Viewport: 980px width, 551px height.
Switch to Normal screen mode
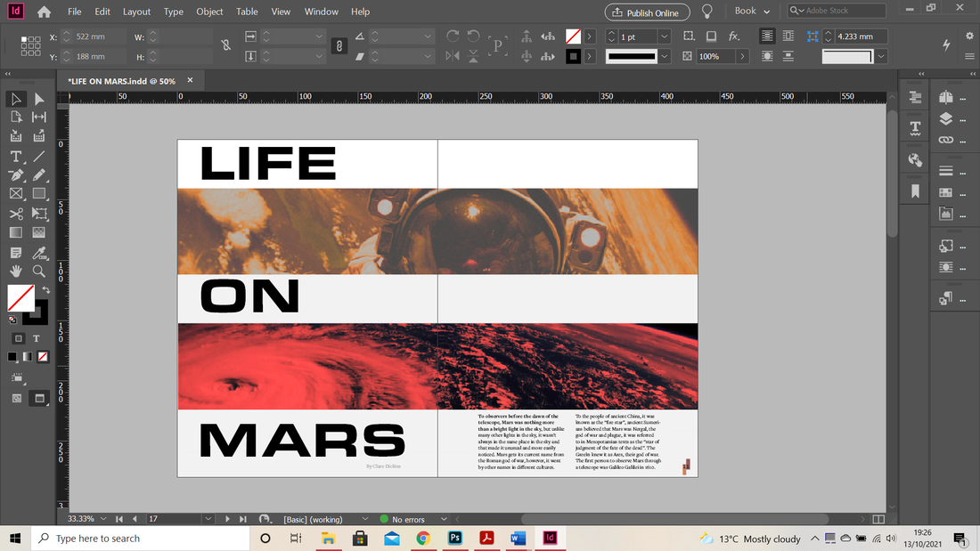pyautogui.click(x=17, y=398)
